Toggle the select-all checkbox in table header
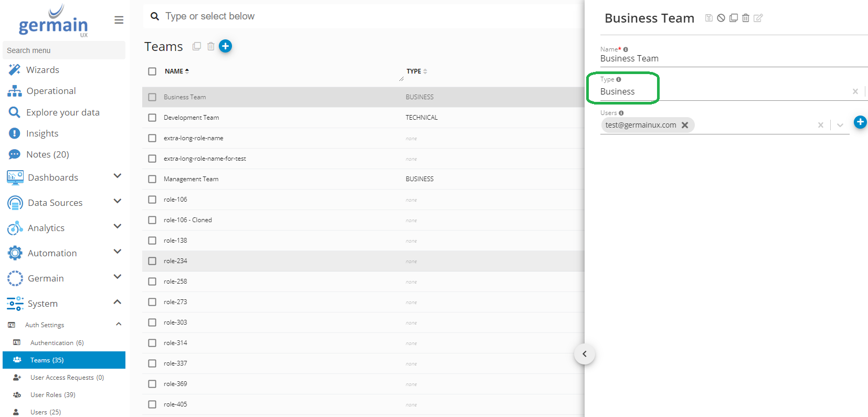The height and width of the screenshot is (417, 868). (152, 71)
